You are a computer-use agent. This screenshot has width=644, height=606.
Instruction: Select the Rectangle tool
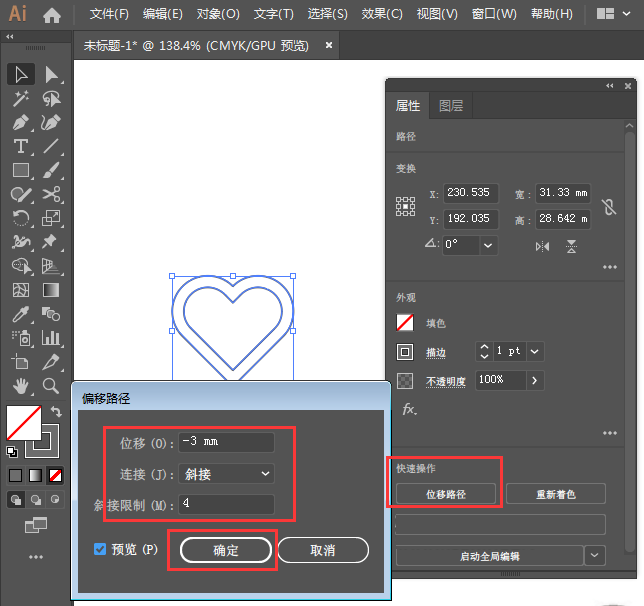tap(21, 170)
